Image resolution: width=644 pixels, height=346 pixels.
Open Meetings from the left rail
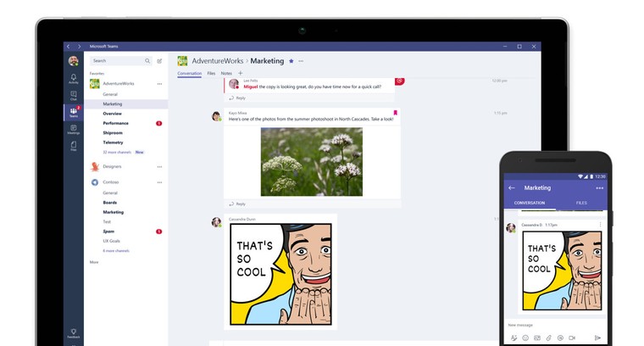[x=74, y=130]
